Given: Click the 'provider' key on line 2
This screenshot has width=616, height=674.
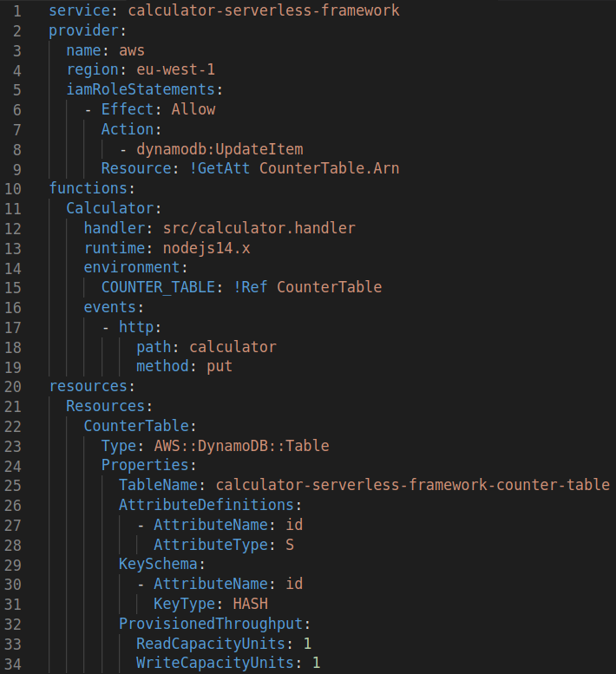Looking at the screenshot, I should tap(83, 30).
